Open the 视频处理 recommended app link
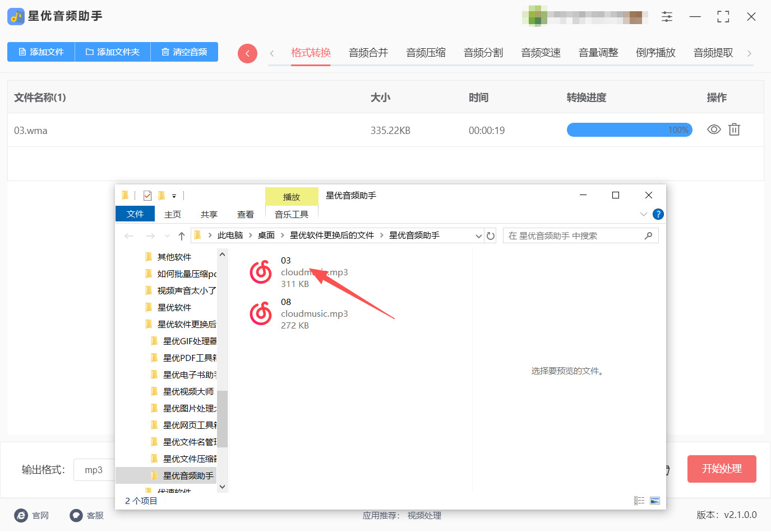 tap(424, 515)
